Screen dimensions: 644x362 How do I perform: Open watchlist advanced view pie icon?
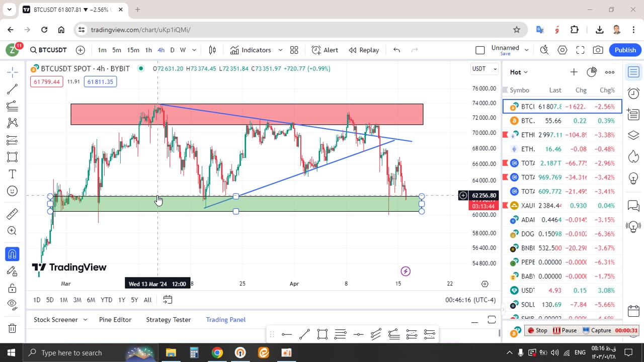[592, 72]
